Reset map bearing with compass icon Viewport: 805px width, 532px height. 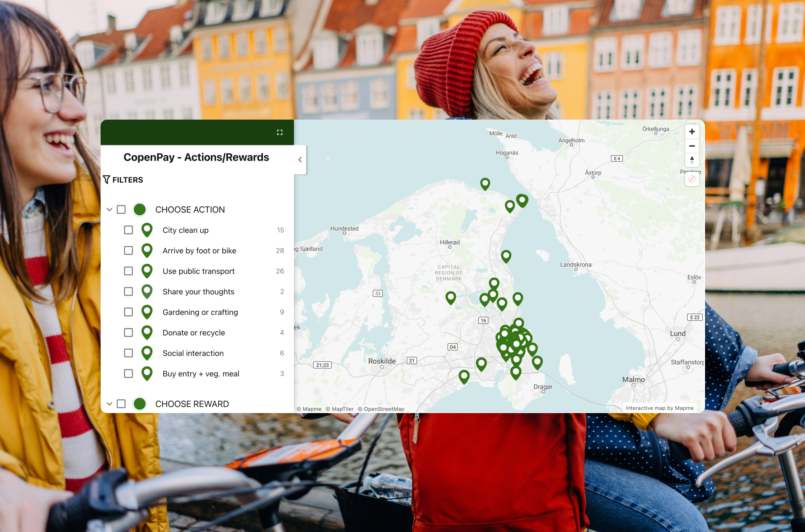point(692,160)
